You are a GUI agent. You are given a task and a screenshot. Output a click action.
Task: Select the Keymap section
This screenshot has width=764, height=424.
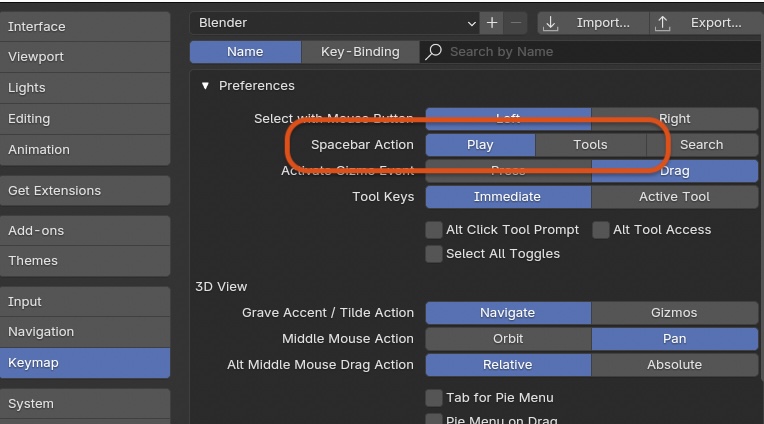(85, 363)
